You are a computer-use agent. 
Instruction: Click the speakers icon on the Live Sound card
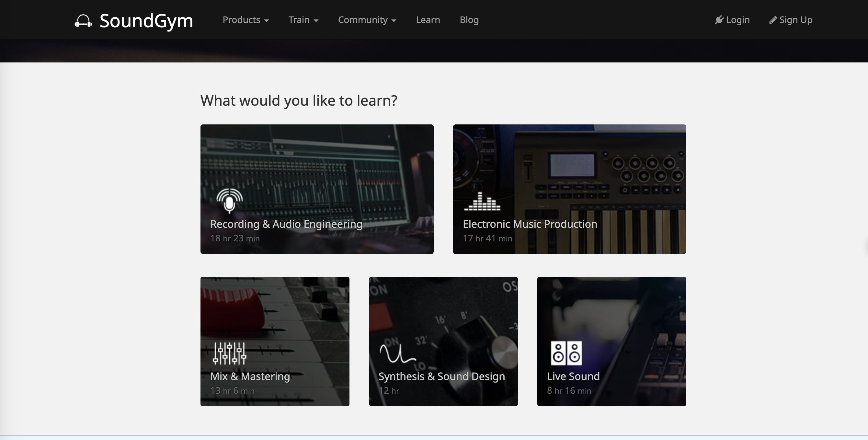(566, 353)
